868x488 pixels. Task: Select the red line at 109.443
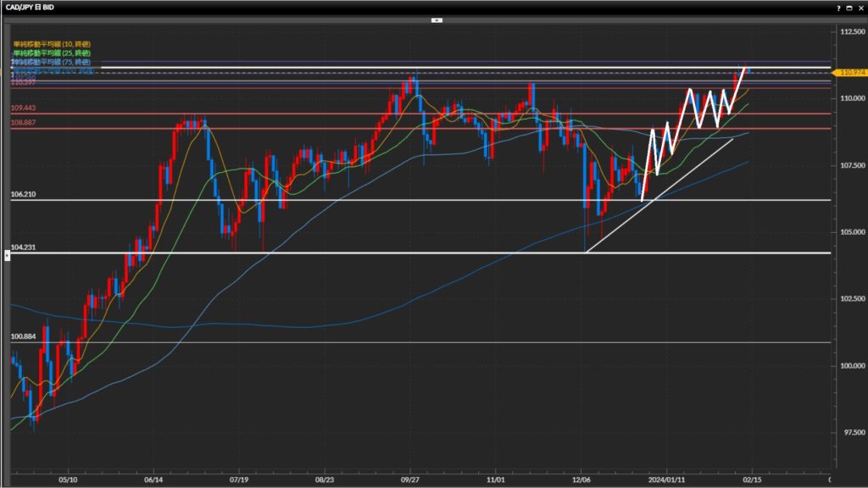339,114
